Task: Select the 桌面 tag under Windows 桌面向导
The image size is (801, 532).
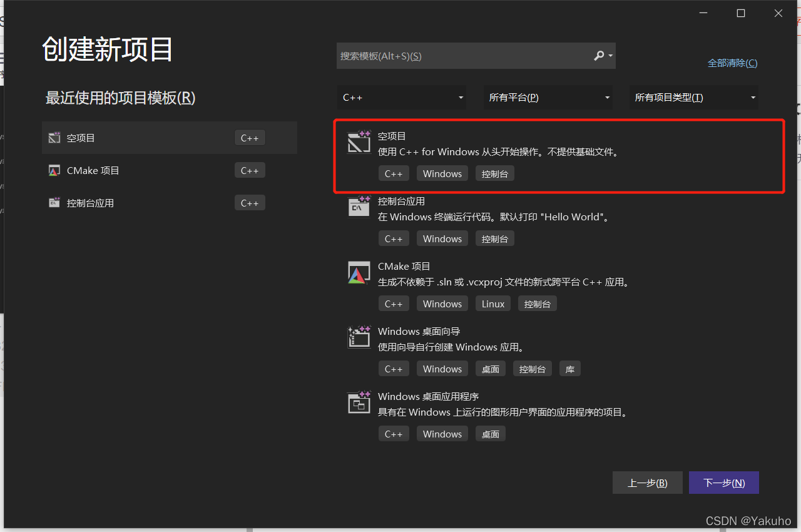Action: pyautogui.click(x=490, y=368)
